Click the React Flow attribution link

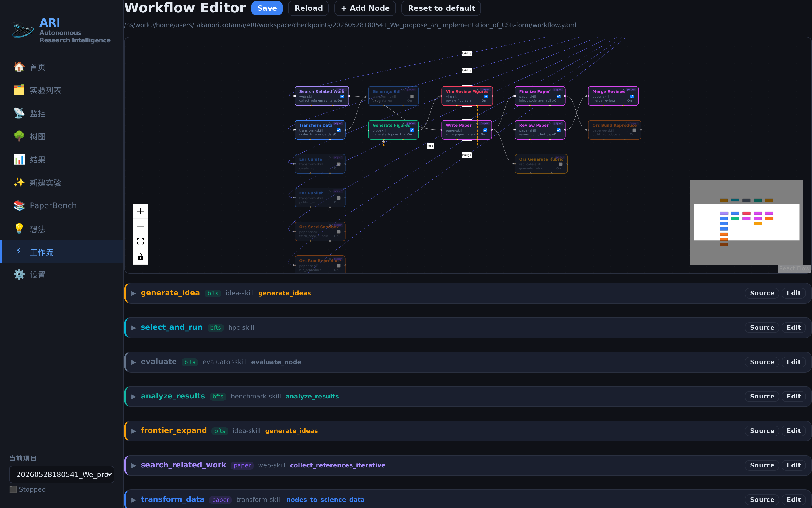pos(794,268)
